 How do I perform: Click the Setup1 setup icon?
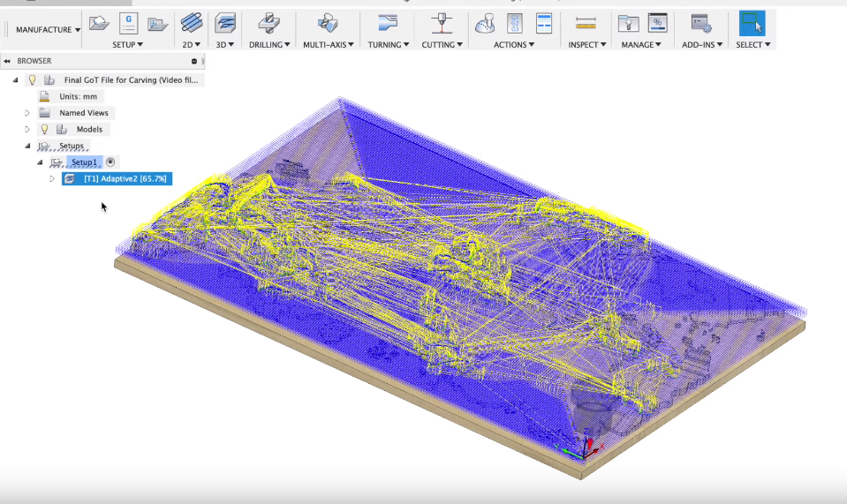point(57,162)
